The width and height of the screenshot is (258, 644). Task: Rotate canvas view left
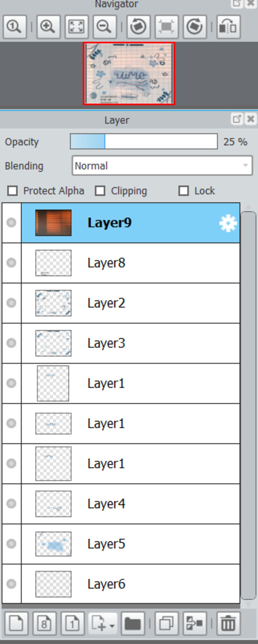point(139,27)
